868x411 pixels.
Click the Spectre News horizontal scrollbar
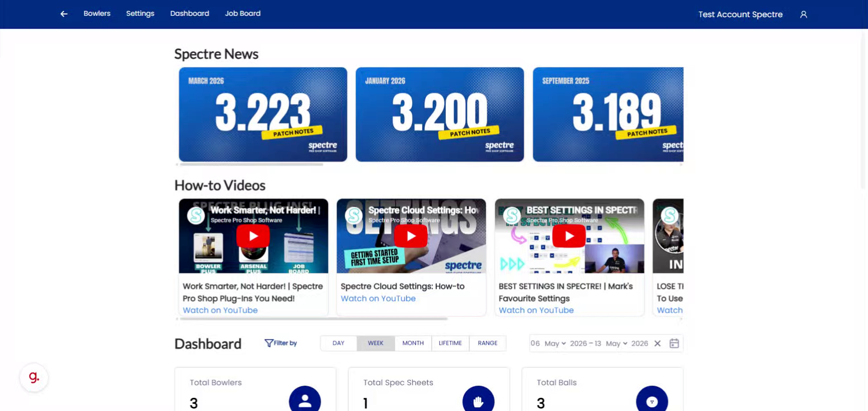(251, 164)
